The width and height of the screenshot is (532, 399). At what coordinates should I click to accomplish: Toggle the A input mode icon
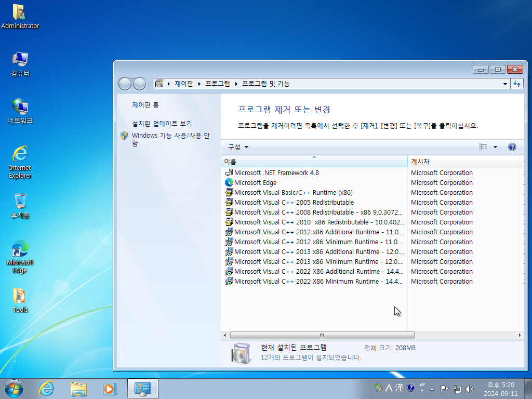coord(389,388)
